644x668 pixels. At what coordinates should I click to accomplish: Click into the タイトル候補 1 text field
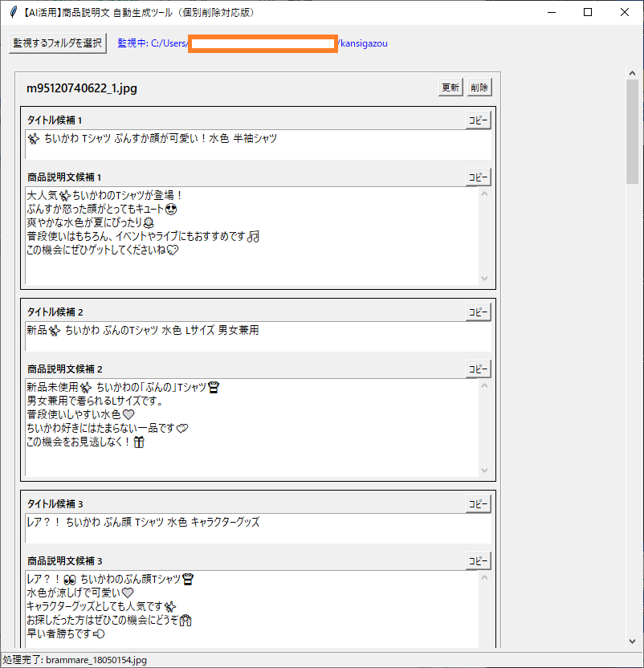(x=258, y=145)
